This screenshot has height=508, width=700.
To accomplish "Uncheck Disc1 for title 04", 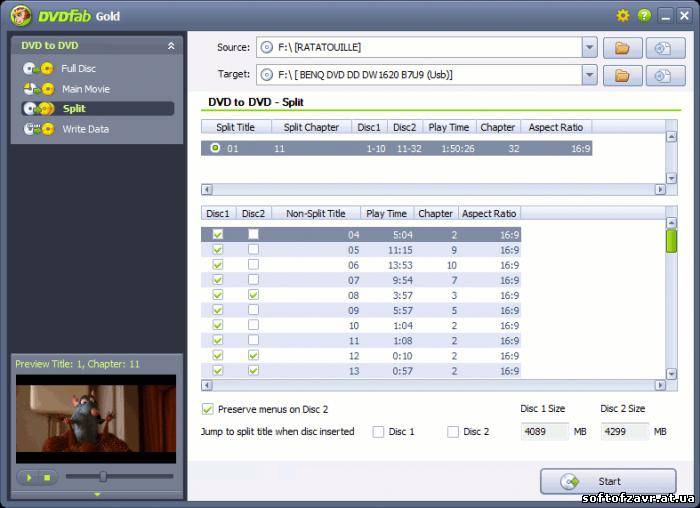I will point(218,234).
